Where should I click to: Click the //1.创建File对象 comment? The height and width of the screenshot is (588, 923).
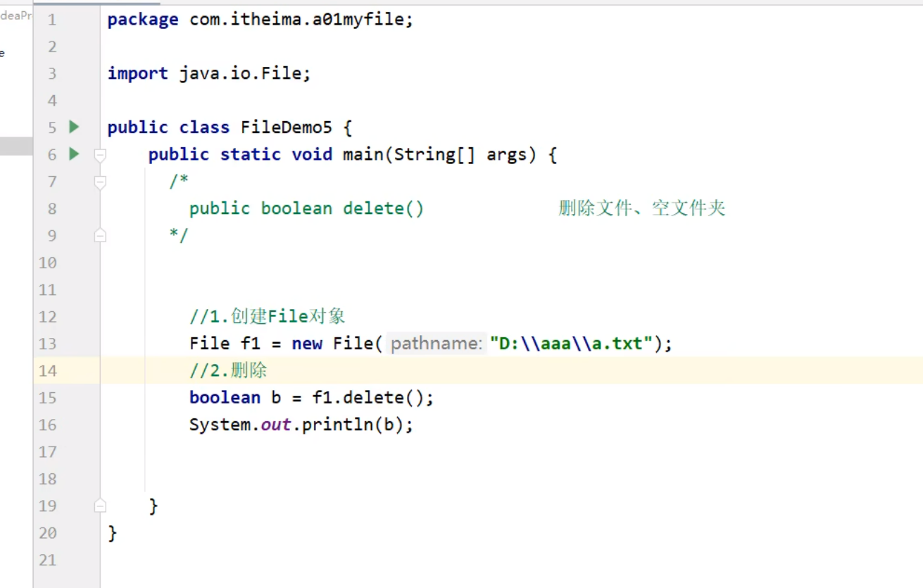tap(268, 316)
